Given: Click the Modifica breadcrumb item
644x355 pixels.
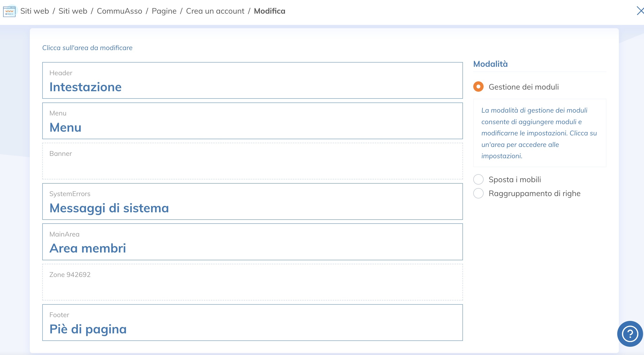Looking at the screenshot, I should 269,11.
